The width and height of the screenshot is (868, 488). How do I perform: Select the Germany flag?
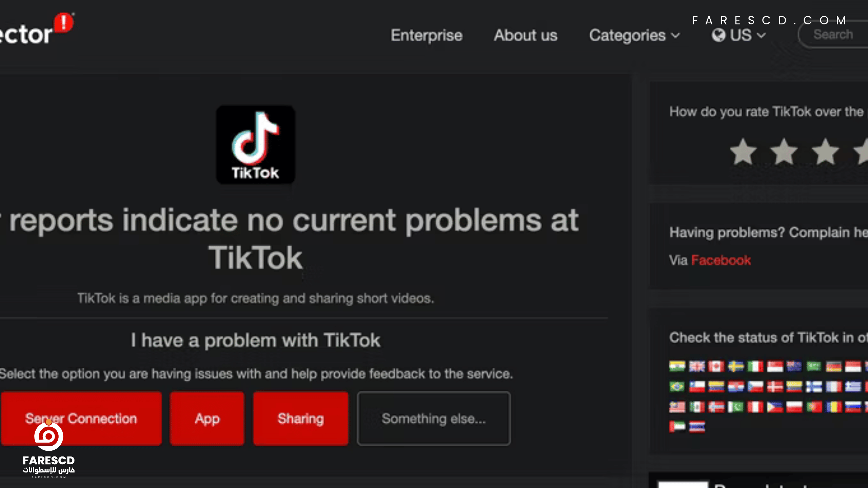[833, 366]
